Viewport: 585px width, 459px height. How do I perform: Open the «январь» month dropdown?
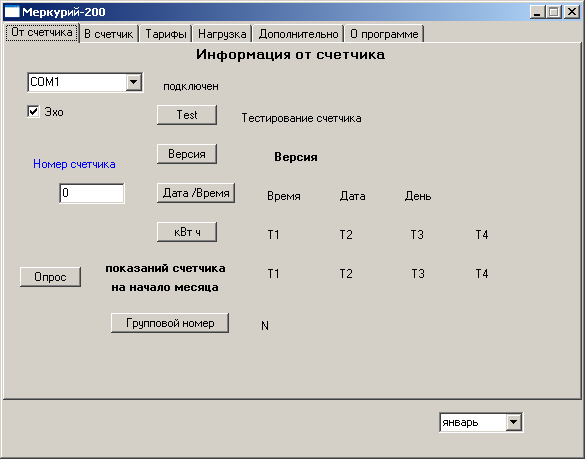coord(513,422)
